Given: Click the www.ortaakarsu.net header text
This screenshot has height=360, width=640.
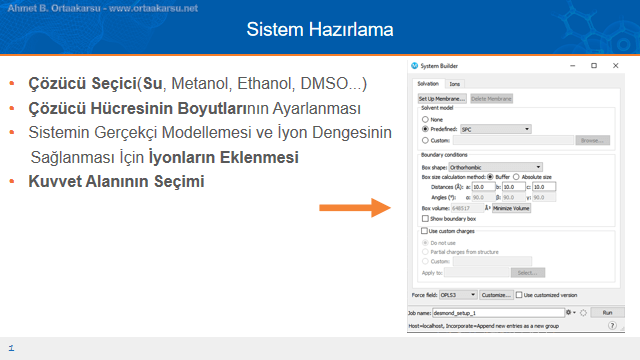Looking at the screenshot, I should pos(153,8).
